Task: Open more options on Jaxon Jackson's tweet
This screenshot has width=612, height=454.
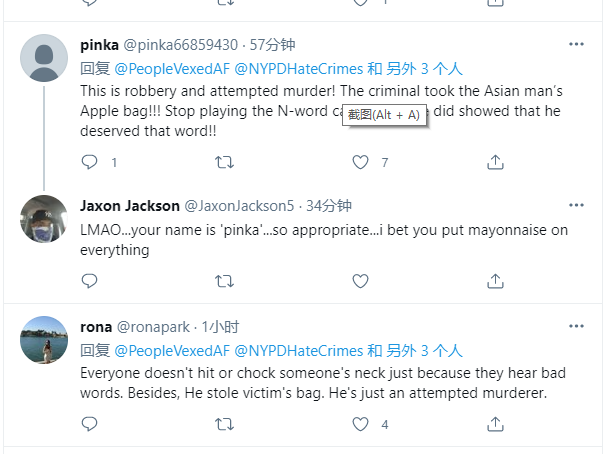Action: tap(576, 205)
